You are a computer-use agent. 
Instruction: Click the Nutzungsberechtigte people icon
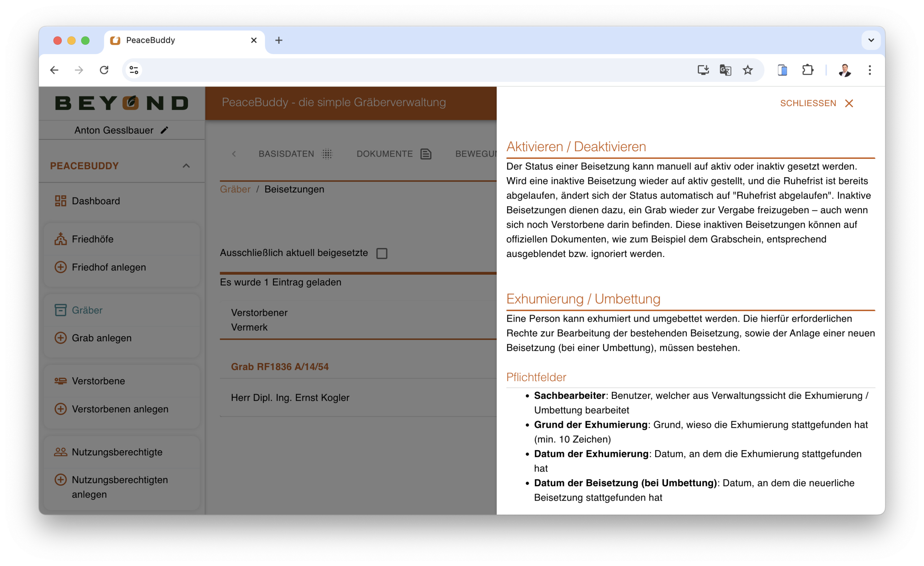click(x=60, y=452)
